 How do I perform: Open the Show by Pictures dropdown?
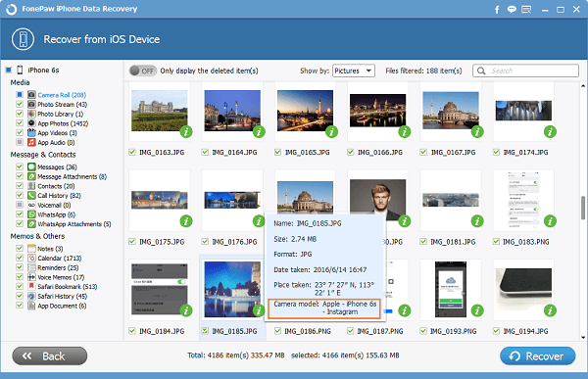(x=354, y=71)
